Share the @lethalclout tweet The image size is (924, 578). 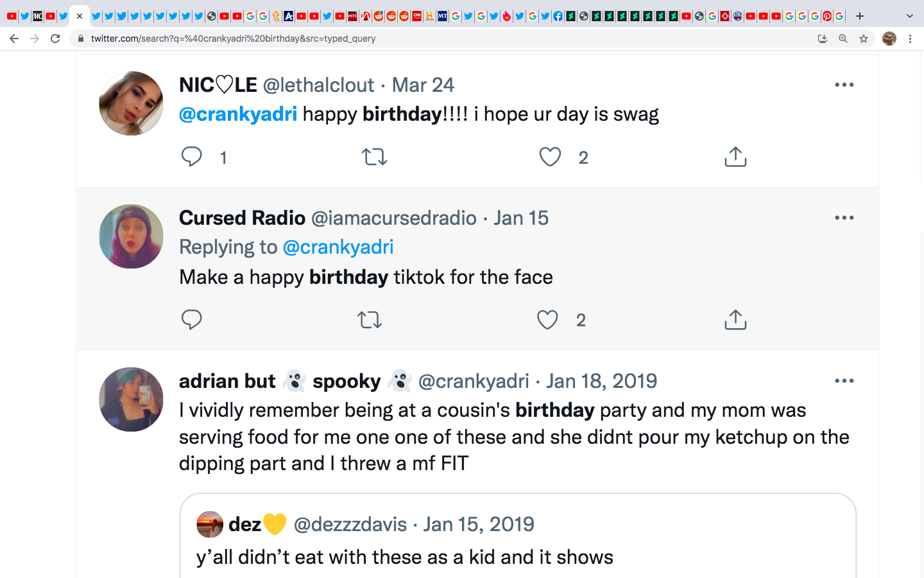(735, 157)
